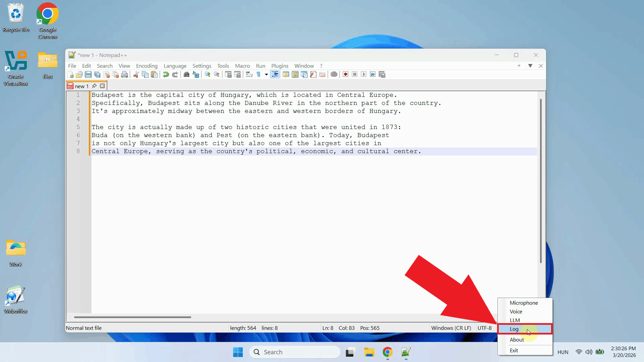Viewport: 644px width, 362px height.
Task: Print the current document
Action: pos(124,74)
